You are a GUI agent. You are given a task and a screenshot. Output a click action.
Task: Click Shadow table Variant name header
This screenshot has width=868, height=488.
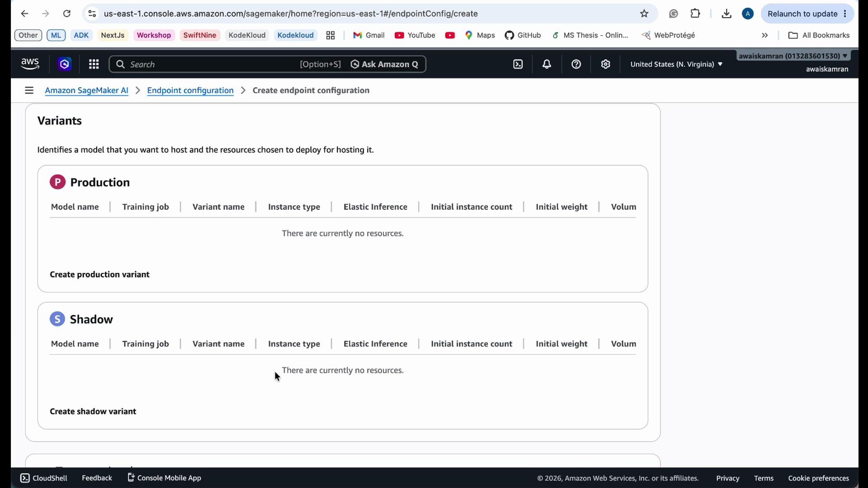(x=218, y=344)
